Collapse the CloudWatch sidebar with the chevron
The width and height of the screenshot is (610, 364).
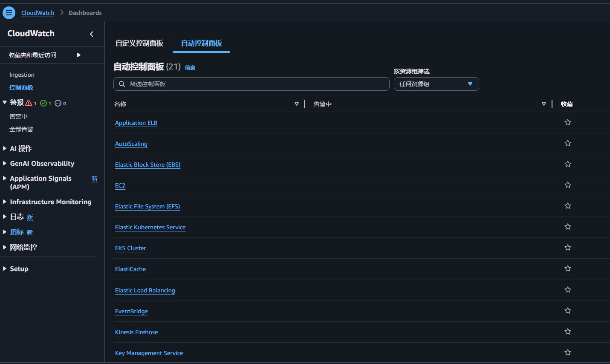click(x=92, y=34)
